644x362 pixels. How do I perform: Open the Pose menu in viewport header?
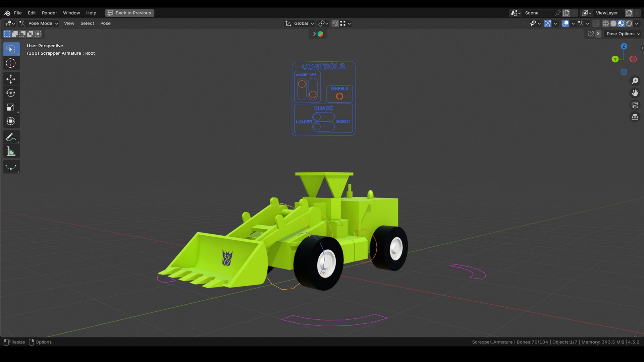[x=105, y=23]
